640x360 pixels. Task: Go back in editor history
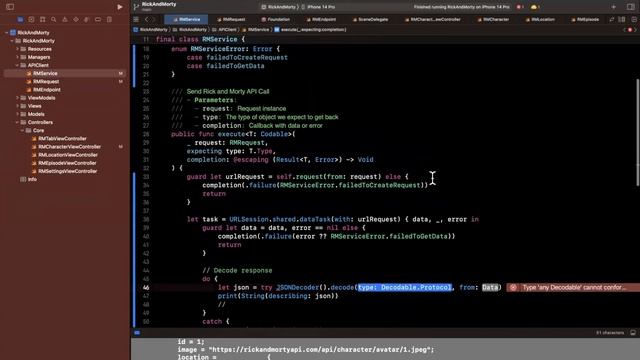147,19
